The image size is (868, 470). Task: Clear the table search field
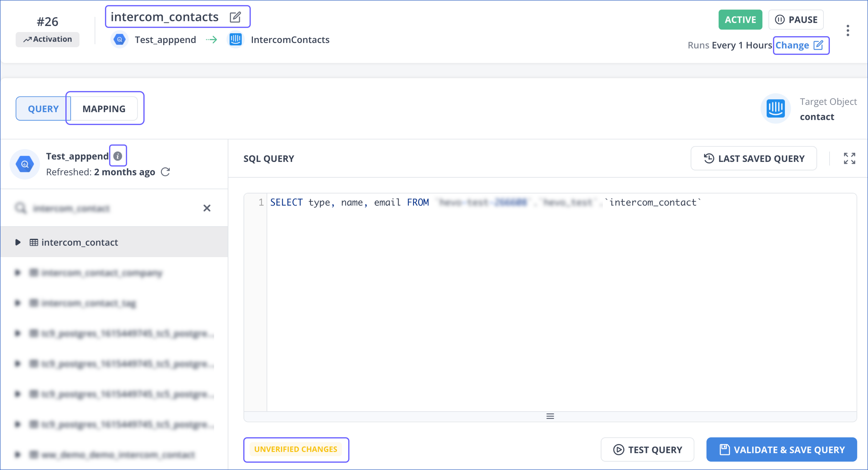207,208
